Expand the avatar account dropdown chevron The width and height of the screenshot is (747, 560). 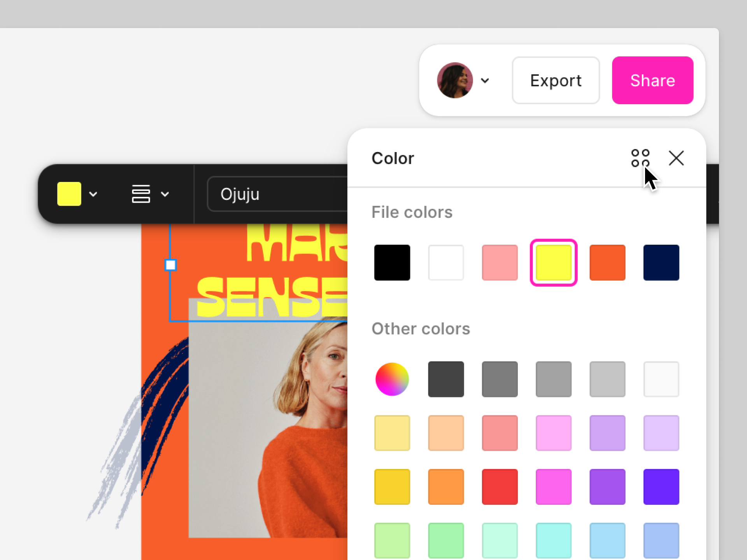485,80
